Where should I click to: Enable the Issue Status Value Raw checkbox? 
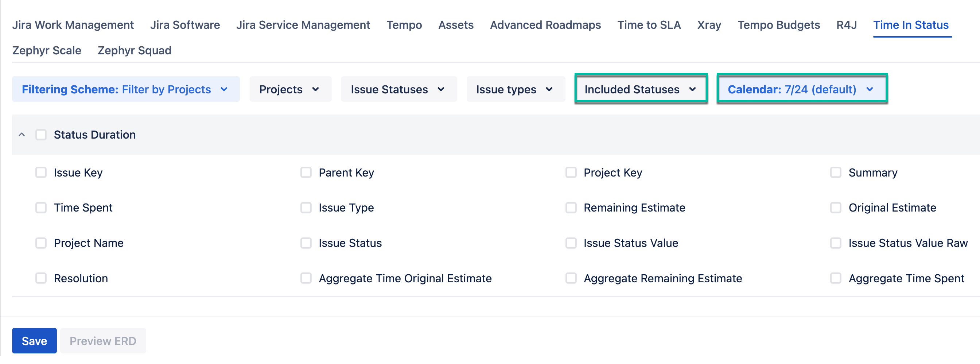836,243
